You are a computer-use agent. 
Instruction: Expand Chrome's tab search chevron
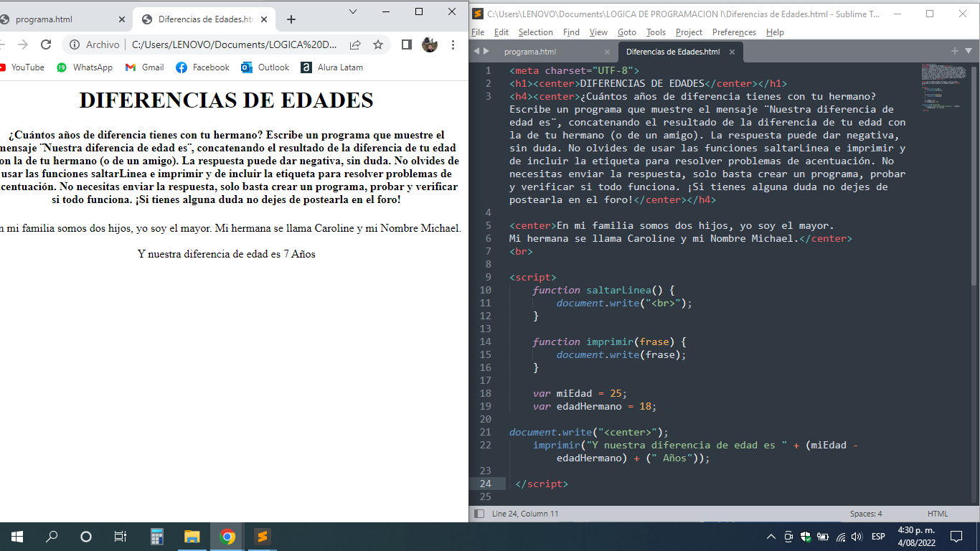pyautogui.click(x=353, y=11)
